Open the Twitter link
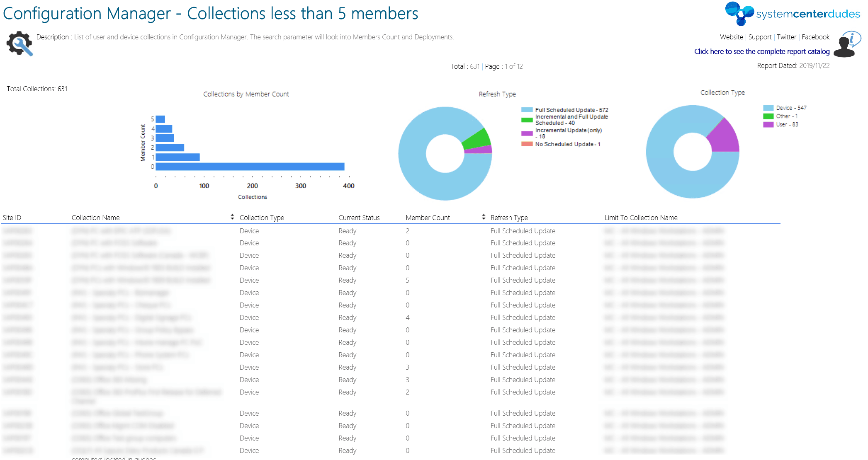This screenshot has width=868, height=460. pyautogui.click(x=786, y=37)
